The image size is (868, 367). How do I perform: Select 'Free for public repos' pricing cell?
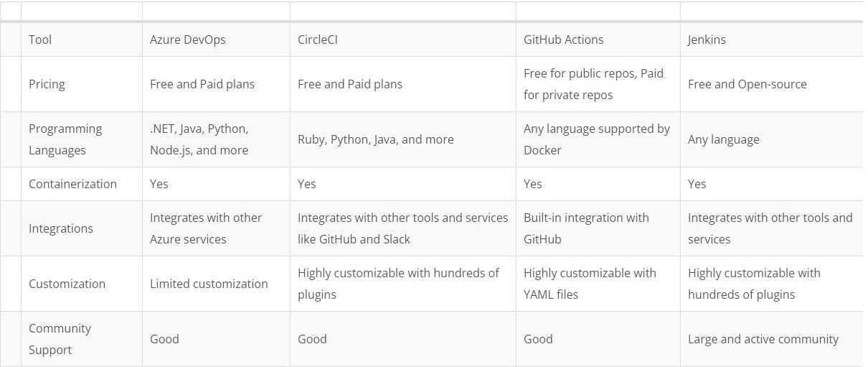pyautogui.click(x=598, y=84)
